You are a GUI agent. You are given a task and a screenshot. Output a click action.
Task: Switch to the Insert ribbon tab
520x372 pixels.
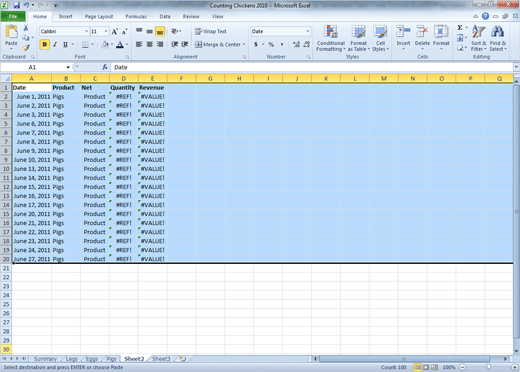coord(66,16)
